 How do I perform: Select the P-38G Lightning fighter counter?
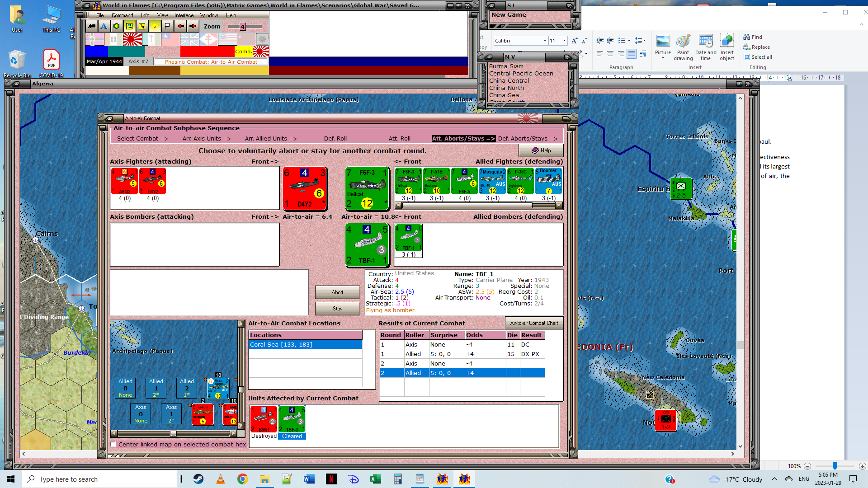point(520,182)
